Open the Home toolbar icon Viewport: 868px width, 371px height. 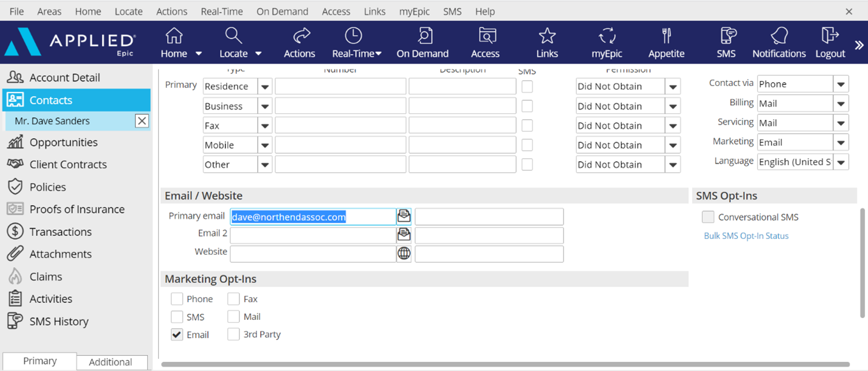click(x=174, y=35)
